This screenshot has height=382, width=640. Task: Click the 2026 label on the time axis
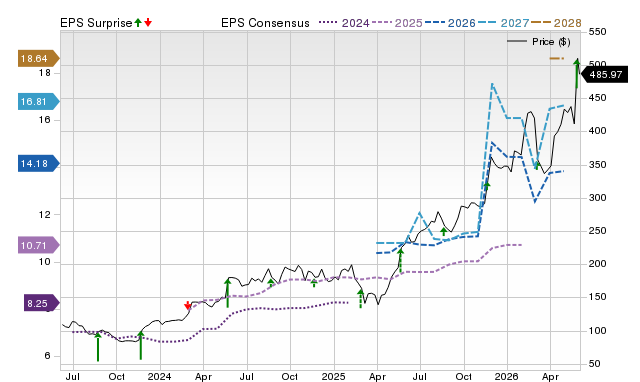tap(507, 376)
